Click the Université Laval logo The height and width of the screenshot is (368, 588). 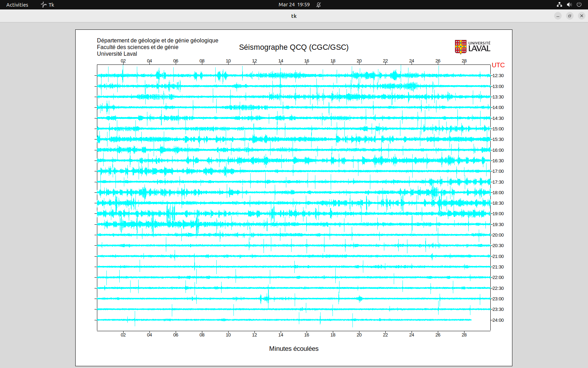472,47
